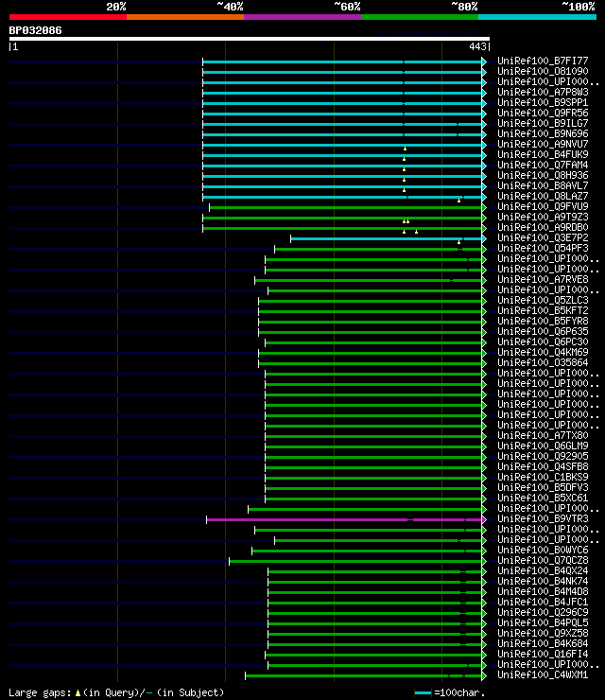Click the purple alignment bar for UniRef100_B9VTR3
This screenshot has width=605, height=700.
click(x=344, y=519)
